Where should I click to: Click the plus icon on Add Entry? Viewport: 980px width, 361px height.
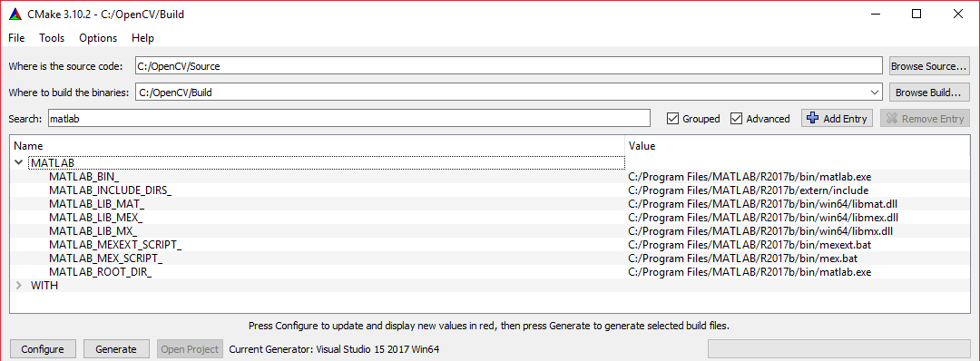click(x=812, y=118)
